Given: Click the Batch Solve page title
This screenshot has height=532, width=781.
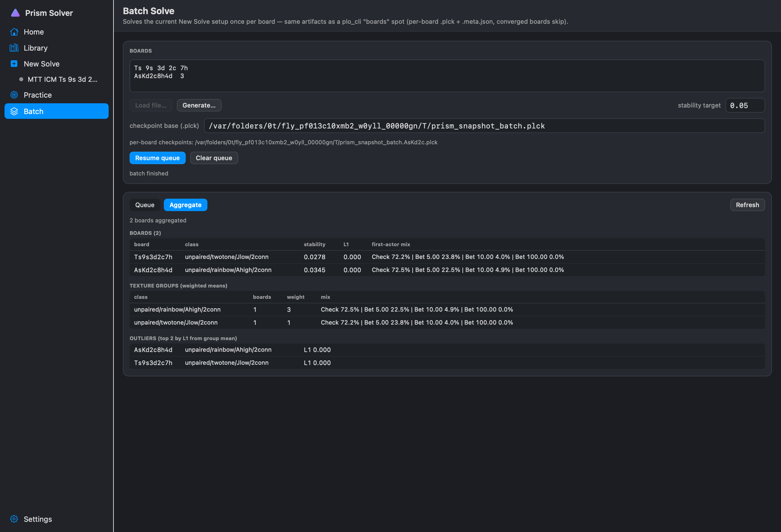Looking at the screenshot, I should click(x=149, y=11).
